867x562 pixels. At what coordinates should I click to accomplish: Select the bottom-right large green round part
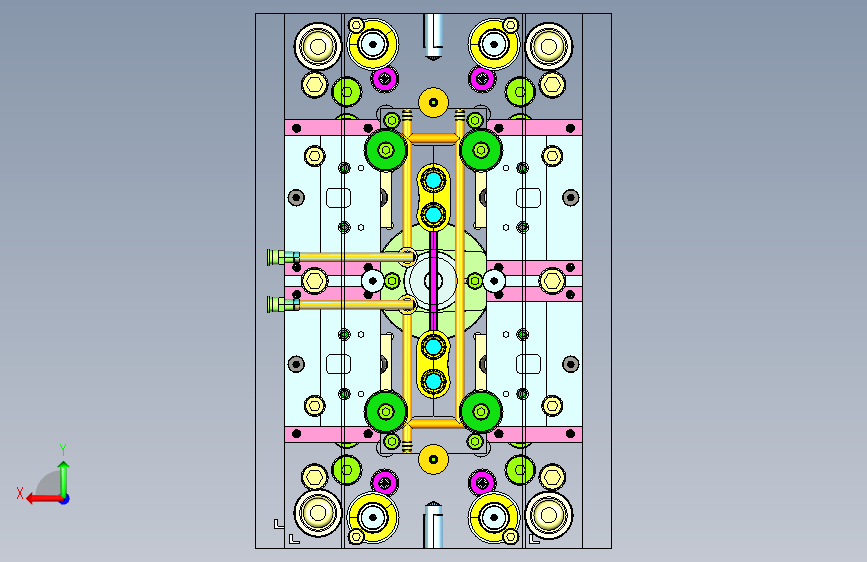coord(481,412)
